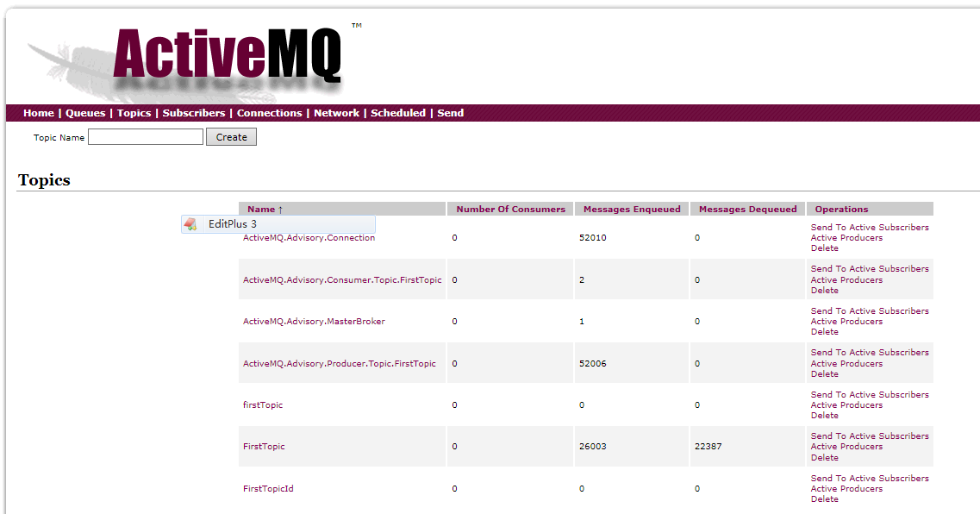The width and height of the screenshot is (980, 514).
Task: Delete the ActiveMQ.Advisory.MasterBroker topic
Action: click(824, 332)
